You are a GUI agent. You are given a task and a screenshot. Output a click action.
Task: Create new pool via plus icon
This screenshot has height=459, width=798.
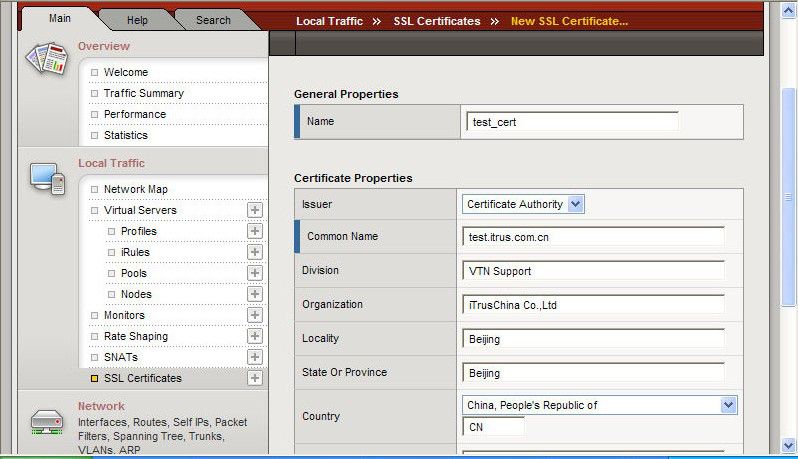(255, 273)
